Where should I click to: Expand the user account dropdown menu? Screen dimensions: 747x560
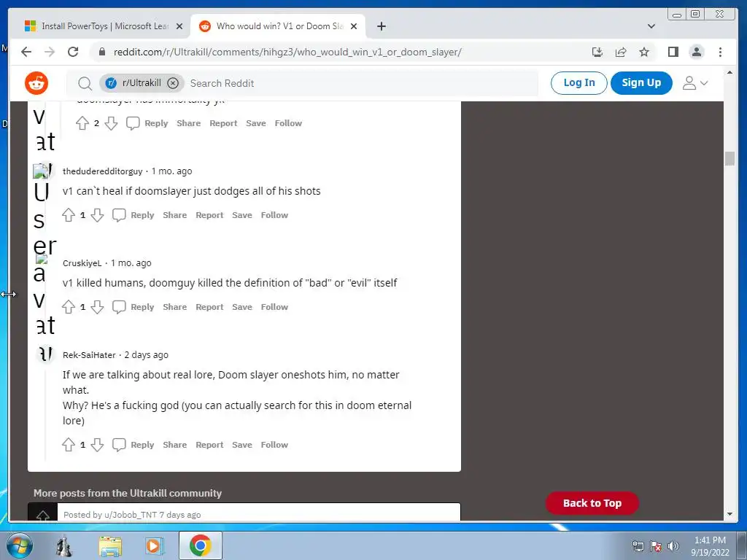tap(695, 83)
